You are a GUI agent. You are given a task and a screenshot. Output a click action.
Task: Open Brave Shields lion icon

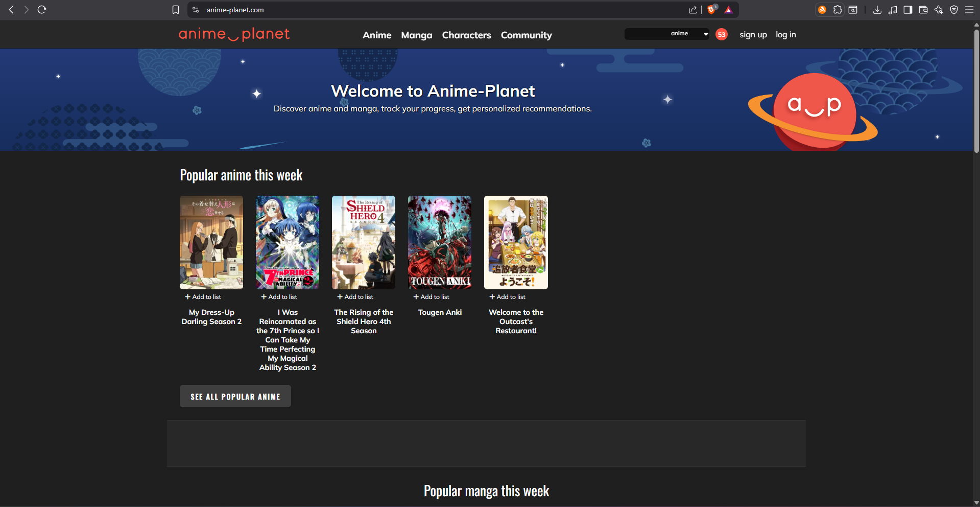(x=712, y=10)
